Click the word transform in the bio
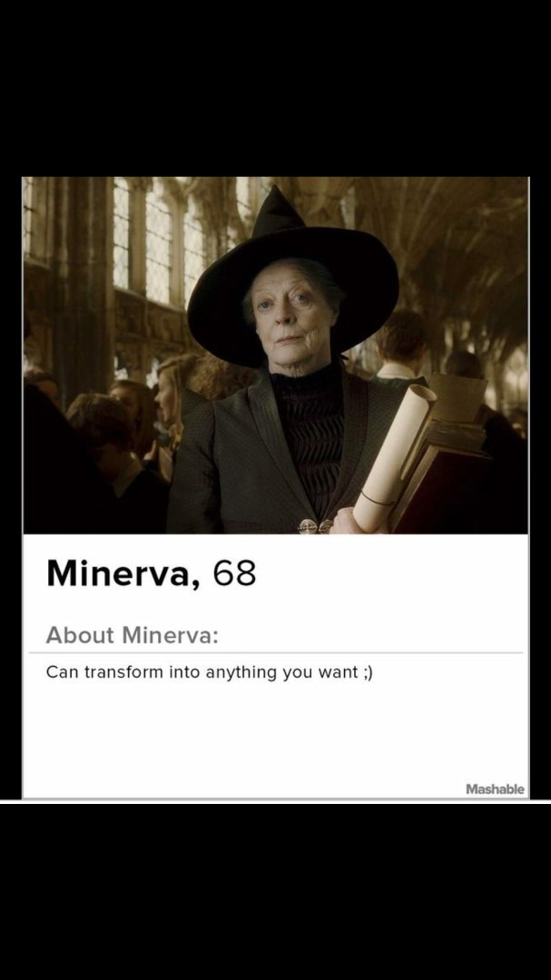Screen dimensions: 551x980 click(123, 672)
